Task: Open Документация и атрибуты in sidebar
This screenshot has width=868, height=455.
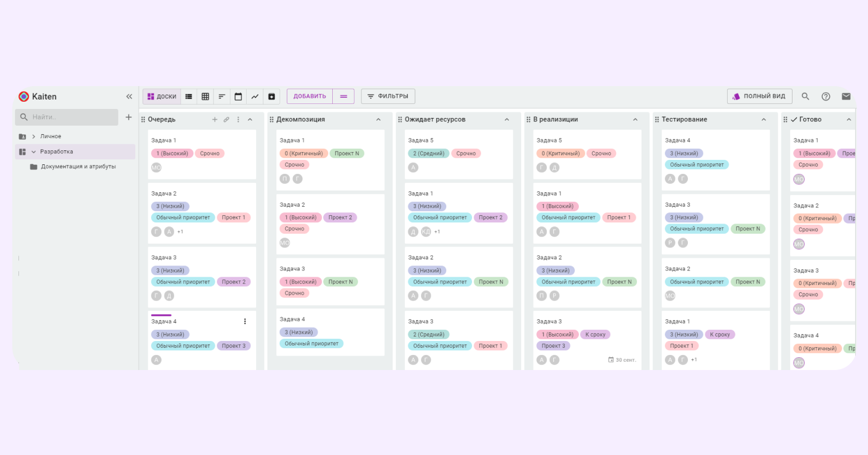Action: pyautogui.click(x=78, y=167)
